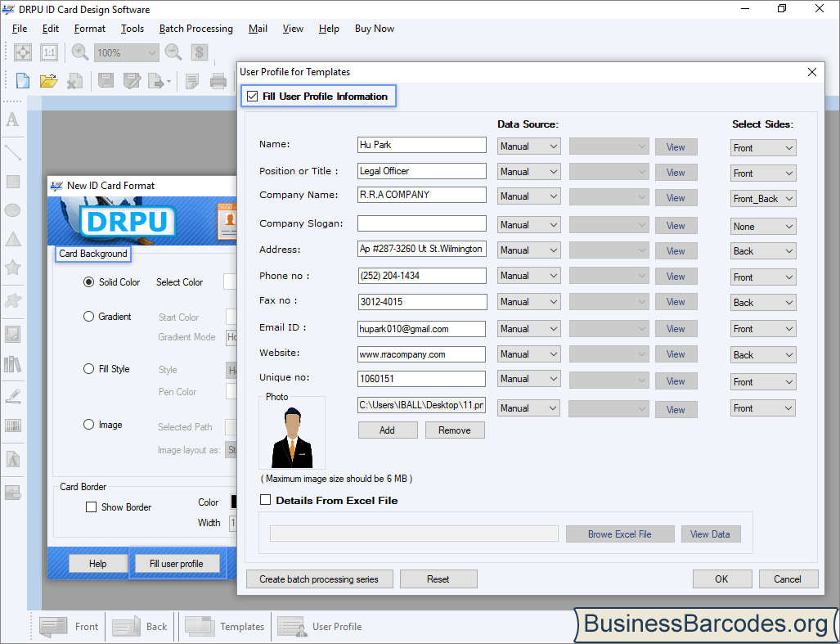Viewport: 840px width, 644px height.
Task: Choose the Fill Style radio button
Action: point(88,368)
